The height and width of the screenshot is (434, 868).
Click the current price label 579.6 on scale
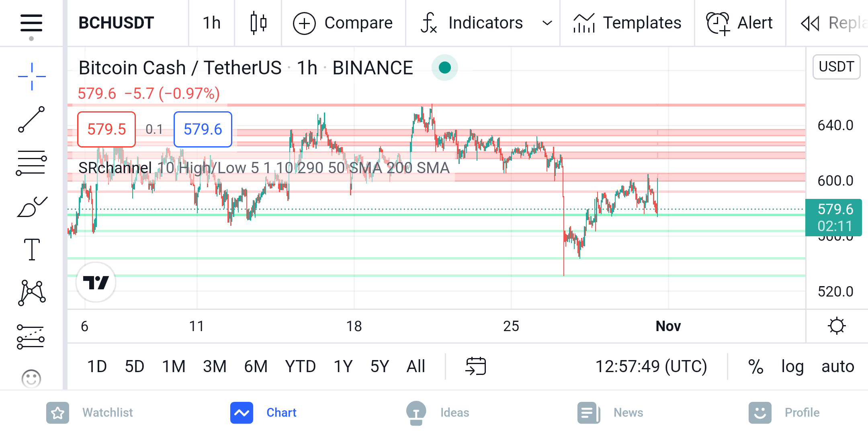click(x=833, y=217)
